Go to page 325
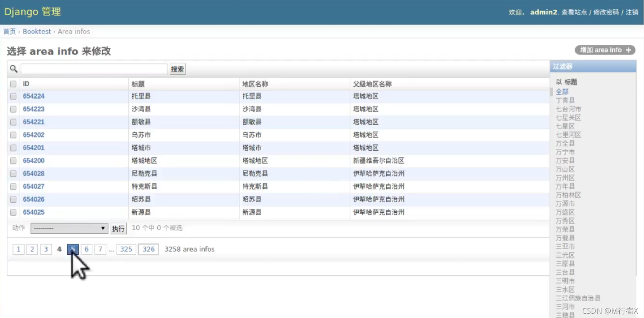The height and width of the screenshot is (318, 644). click(x=126, y=249)
